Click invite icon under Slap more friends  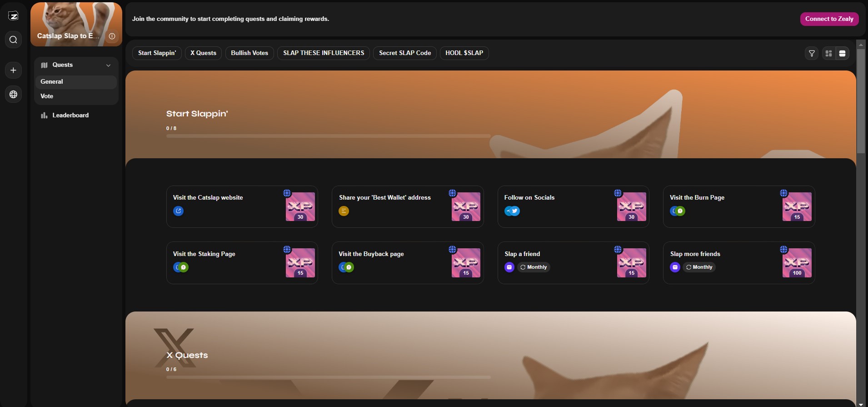pos(675,267)
